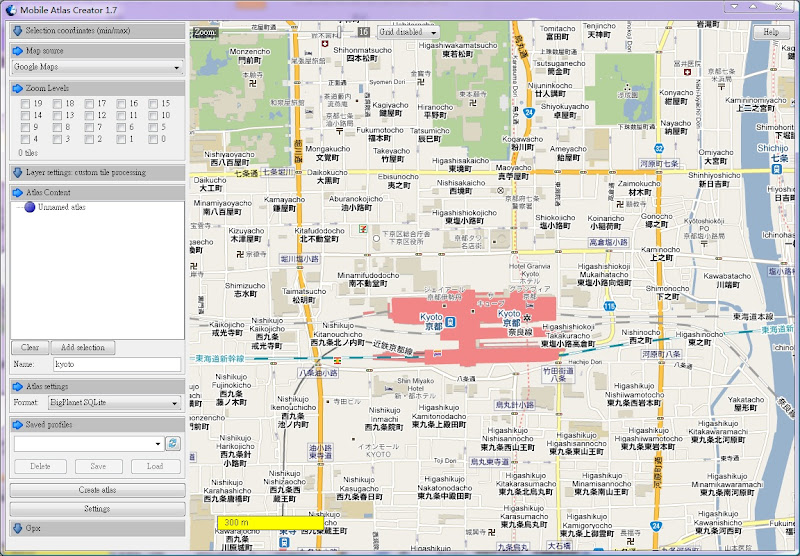Open the saved profiles combo box

point(89,444)
